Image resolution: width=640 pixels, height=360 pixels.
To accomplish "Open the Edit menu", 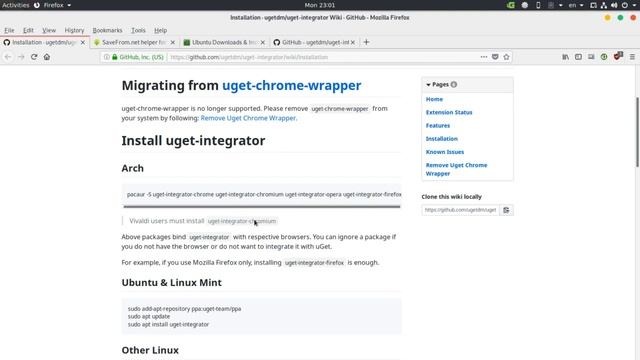I will pos(28,30).
